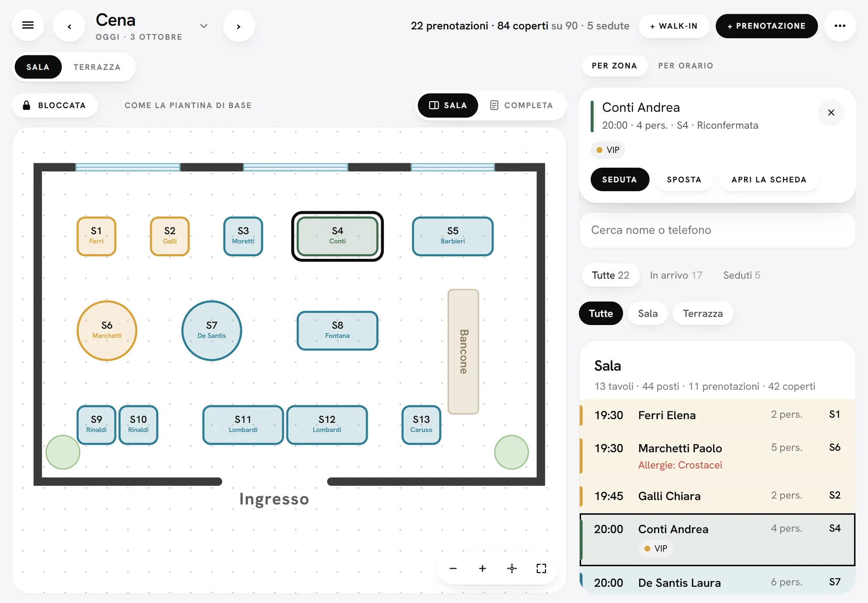Open floor plan in fullscreen

(x=541, y=568)
